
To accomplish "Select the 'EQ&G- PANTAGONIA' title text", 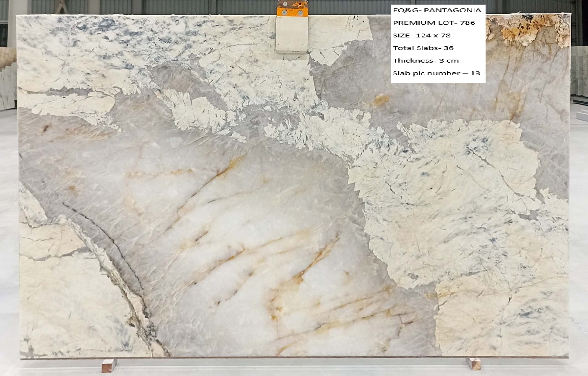I will [x=437, y=10].
